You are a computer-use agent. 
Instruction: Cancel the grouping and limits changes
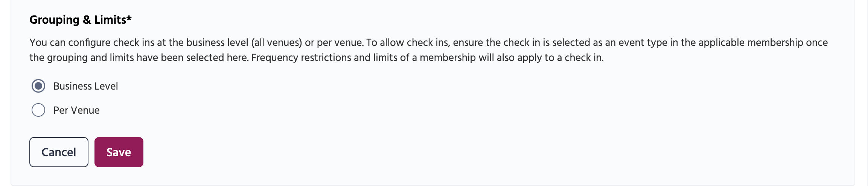point(59,152)
